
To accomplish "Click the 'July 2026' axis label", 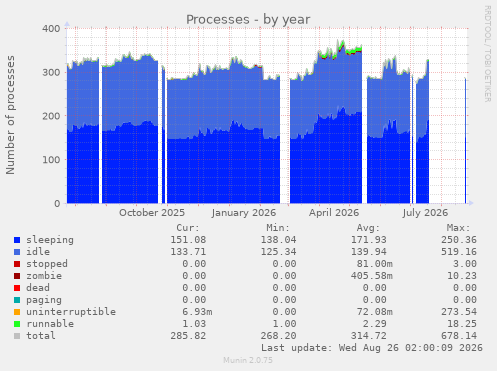I will 425,213.
